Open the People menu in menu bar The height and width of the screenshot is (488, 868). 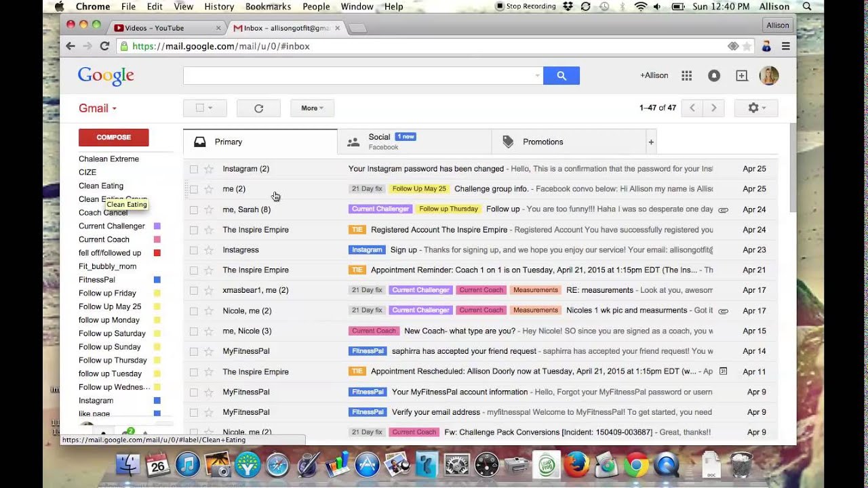coord(316,6)
